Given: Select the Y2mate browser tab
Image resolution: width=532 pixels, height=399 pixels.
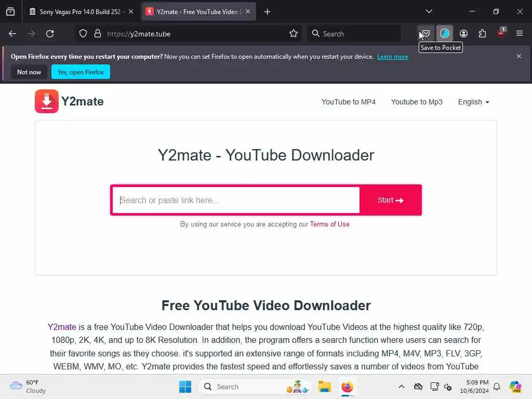Looking at the screenshot, I should 198,11.
